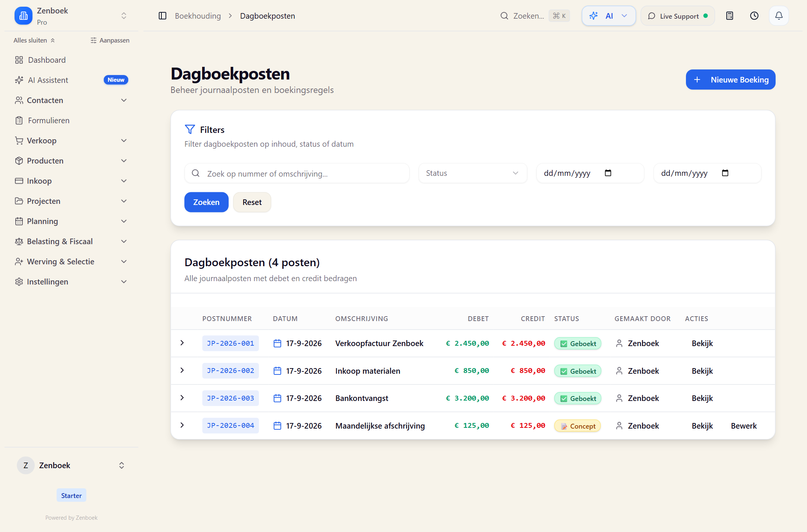Click the Zoeken filter button
The width and height of the screenshot is (807, 532).
point(206,202)
